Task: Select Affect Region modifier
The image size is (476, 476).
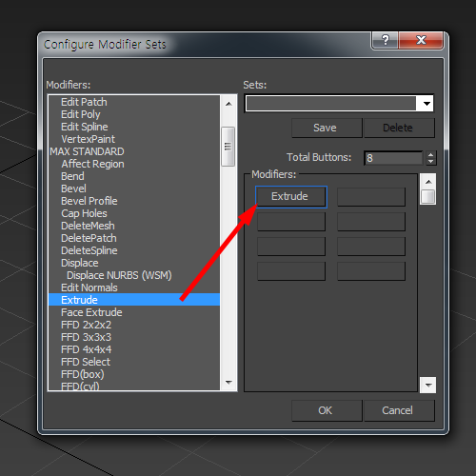Action: (x=92, y=164)
